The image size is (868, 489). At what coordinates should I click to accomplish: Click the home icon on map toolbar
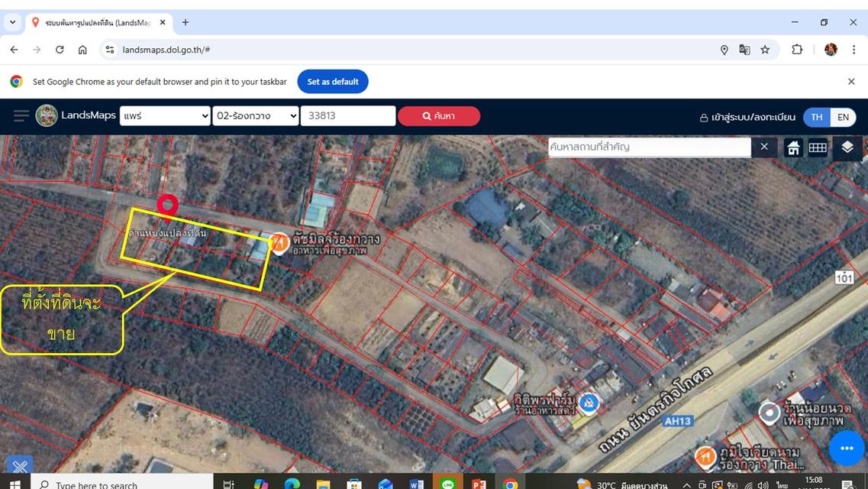(x=793, y=147)
